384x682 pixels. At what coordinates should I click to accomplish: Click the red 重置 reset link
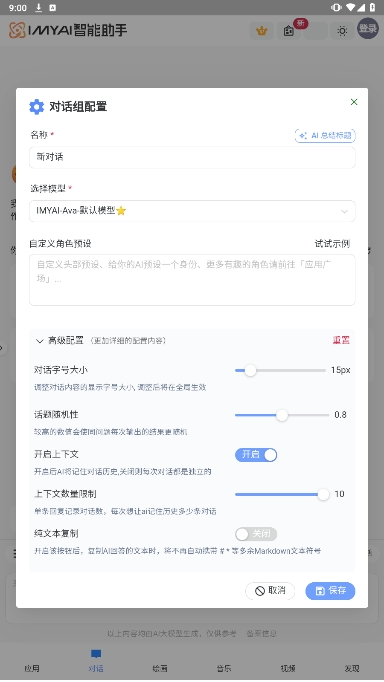tap(341, 340)
